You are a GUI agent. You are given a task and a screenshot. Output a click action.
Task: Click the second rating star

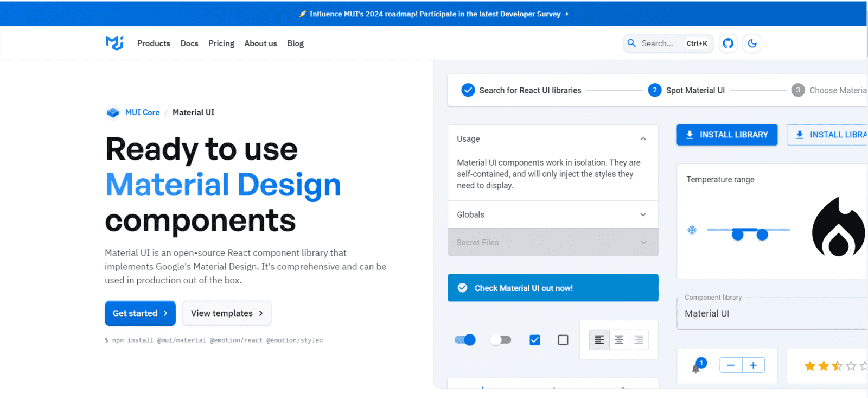824,366
